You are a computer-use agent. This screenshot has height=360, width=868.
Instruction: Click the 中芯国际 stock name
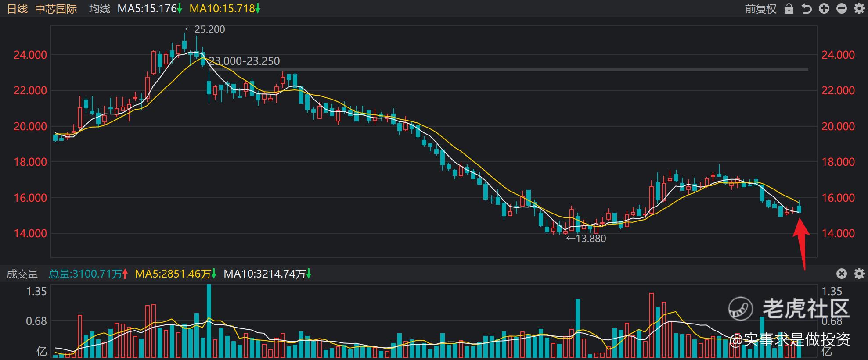[x=56, y=9]
